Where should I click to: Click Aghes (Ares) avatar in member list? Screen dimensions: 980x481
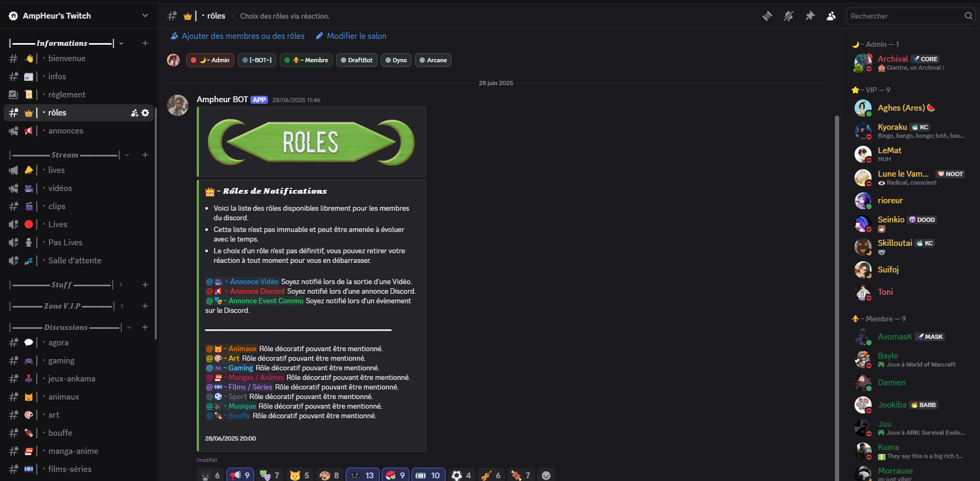(x=862, y=108)
